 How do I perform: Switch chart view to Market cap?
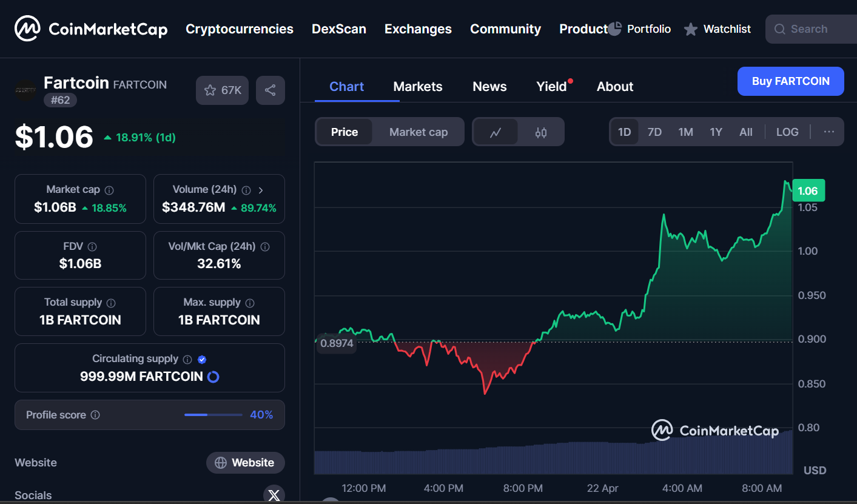(x=418, y=132)
